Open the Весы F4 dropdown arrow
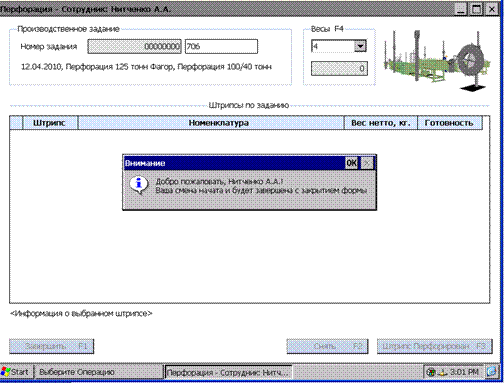 point(360,46)
